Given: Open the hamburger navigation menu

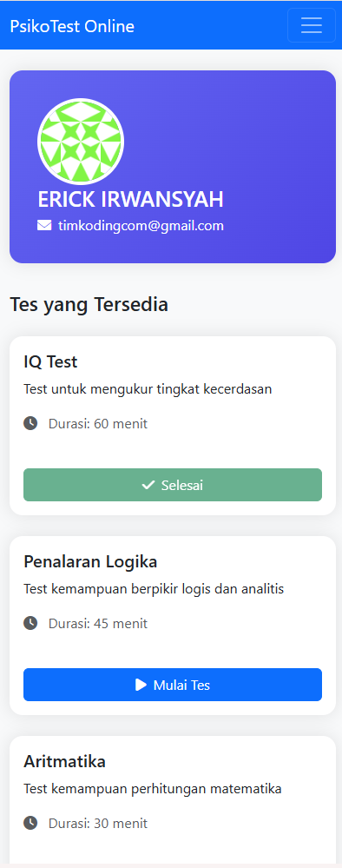Looking at the screenshot, I should (312, 25).
